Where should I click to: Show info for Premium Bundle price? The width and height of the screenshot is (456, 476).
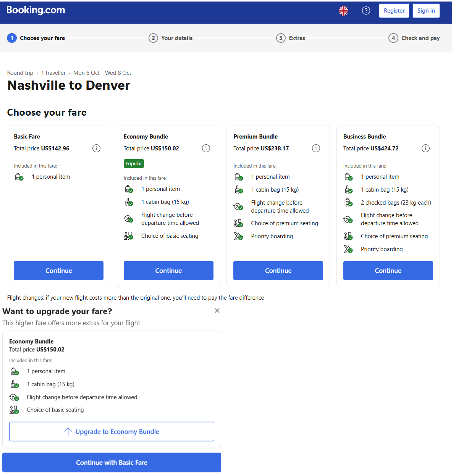[x=316, y=148]
